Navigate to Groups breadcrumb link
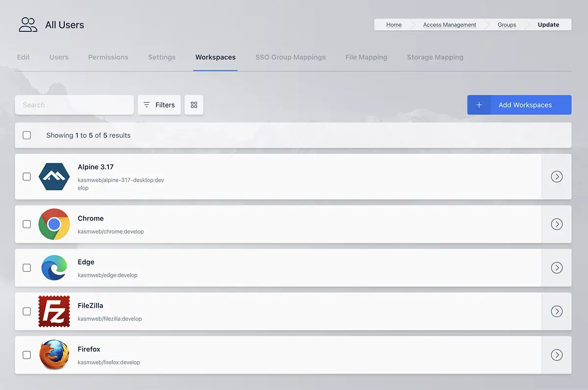The width and height of the screenshot is (588, 390). point(507,25)
